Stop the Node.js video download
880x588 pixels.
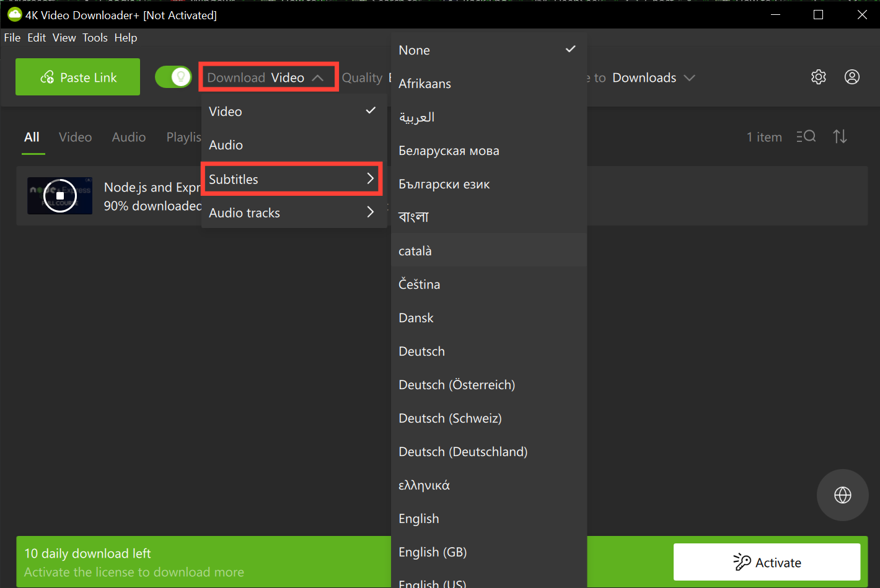pos(60,195)
